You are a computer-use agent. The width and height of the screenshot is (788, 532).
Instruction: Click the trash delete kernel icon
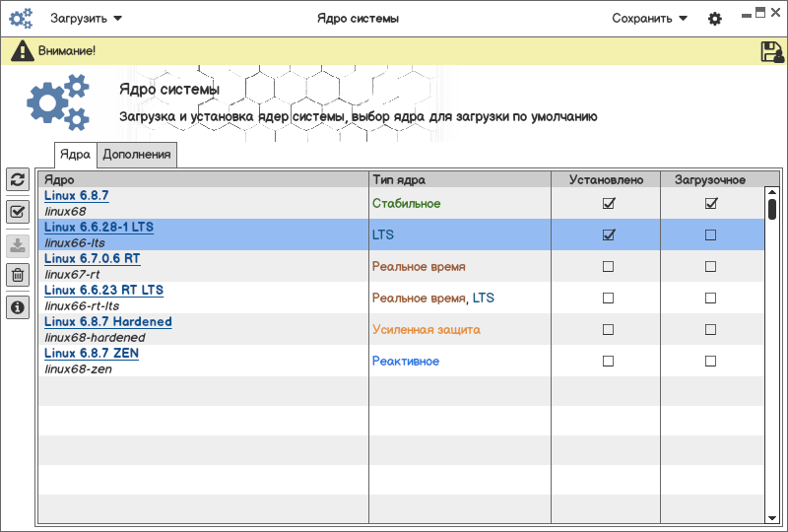click(17, 276)
